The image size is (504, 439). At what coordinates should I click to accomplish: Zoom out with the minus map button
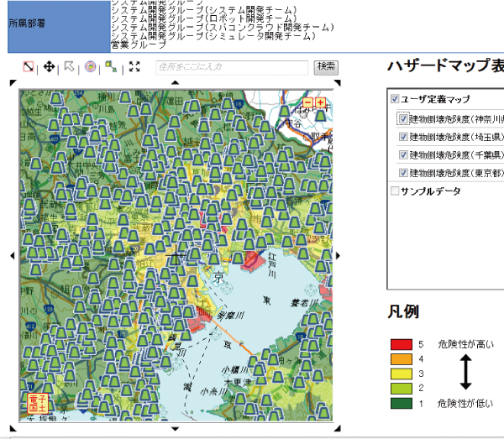(307, 103)
